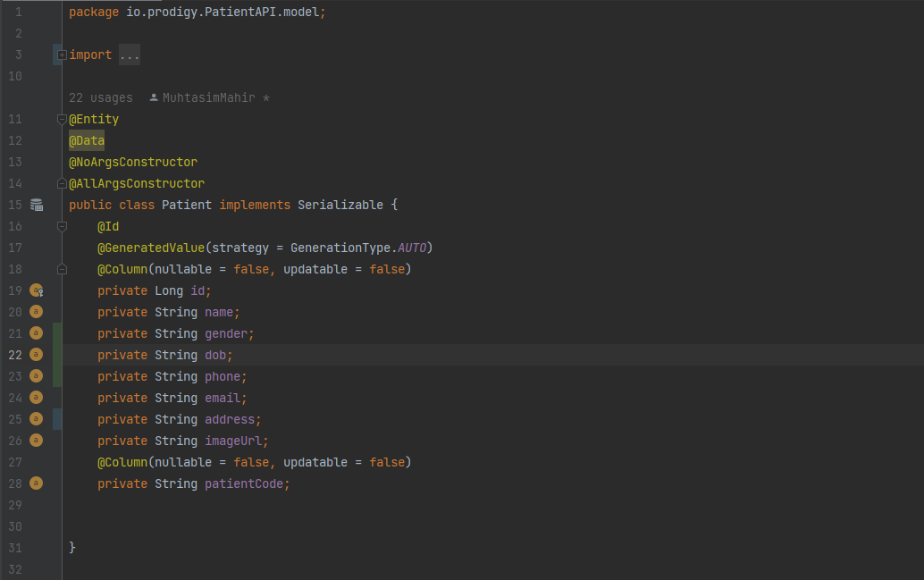Click the attribute gutter icon for gender field
The width and height of the screenshot is (924, 580).
[36, 333]
